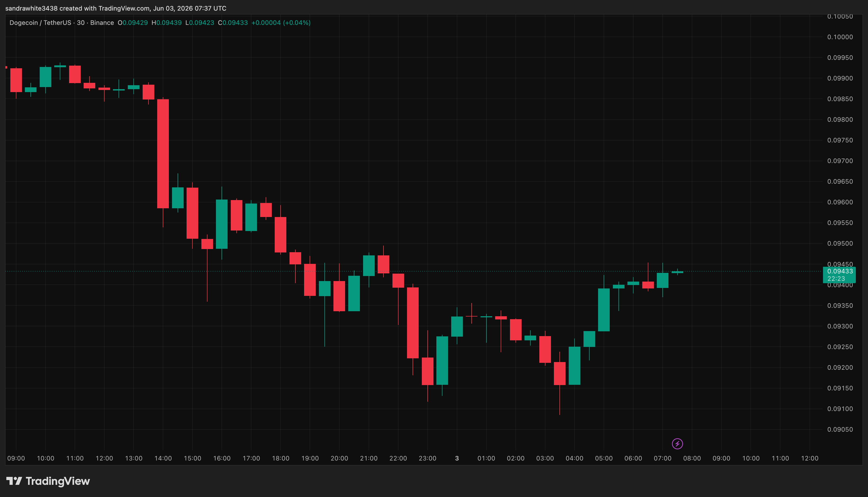Click the change value +0.00004 (+0.04%)
868x497 pixels.
(281, 22)
